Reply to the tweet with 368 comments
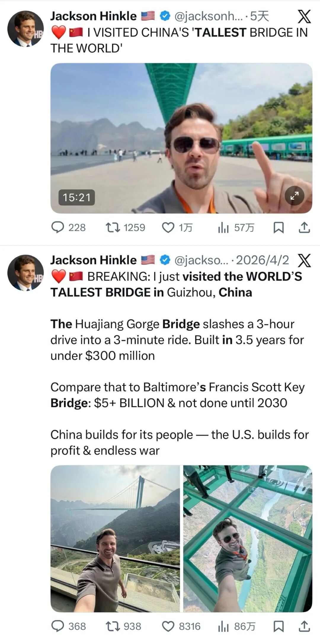 (x=58, y=626)
